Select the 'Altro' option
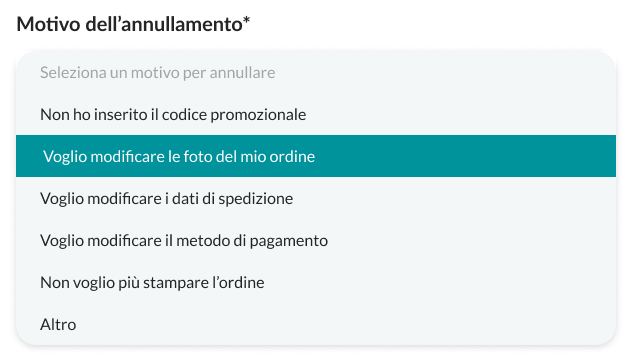 click(x=316, y=324)
